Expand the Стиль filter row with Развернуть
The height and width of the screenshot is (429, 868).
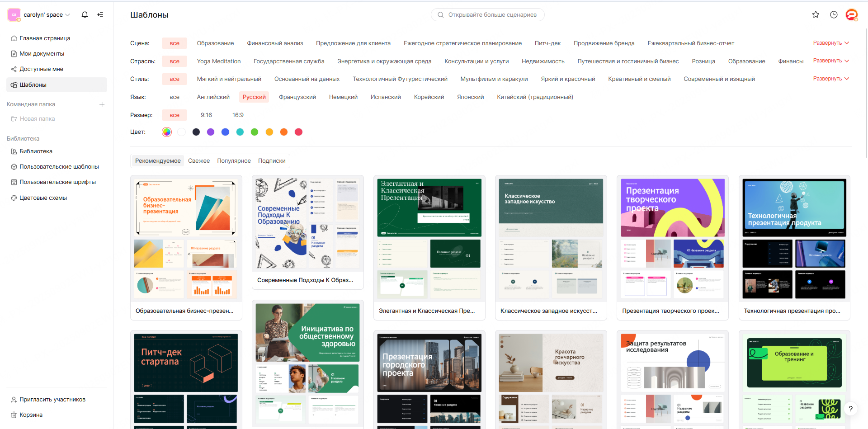(x=831, y=79)
